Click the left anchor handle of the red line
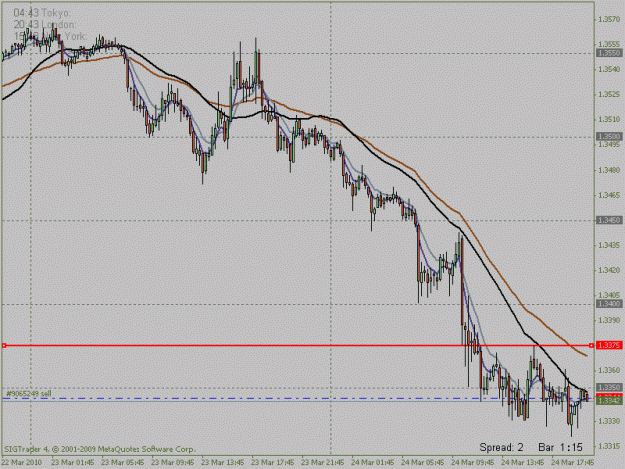Image resolution: width=625 pixels, height=469 pixels. pyautogui.click(x=4, y=345)
